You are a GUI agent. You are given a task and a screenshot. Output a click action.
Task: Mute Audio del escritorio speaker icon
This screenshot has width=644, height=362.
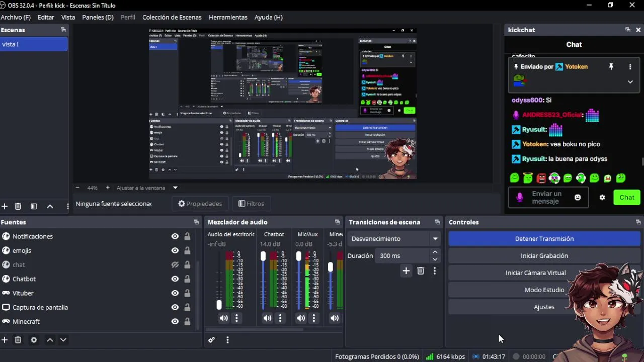[224, 318]
